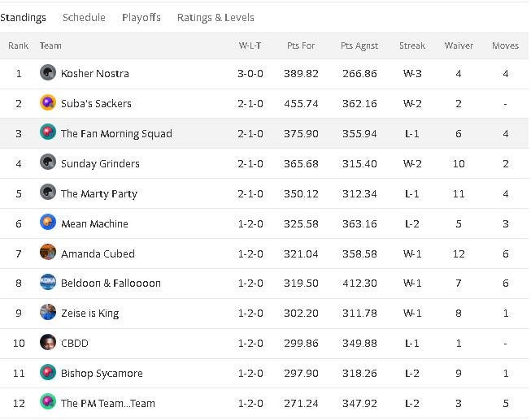Open Sunday Grinders team page link
This screenshot has width=531, height=420.
[x=100, y=164]
